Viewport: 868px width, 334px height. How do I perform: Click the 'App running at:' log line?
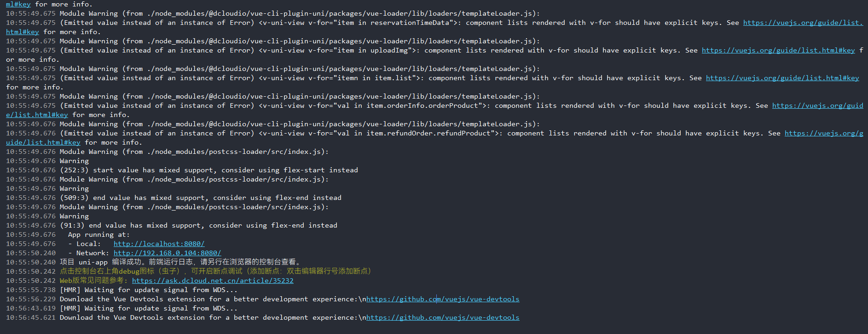click(x=98, y=234)
